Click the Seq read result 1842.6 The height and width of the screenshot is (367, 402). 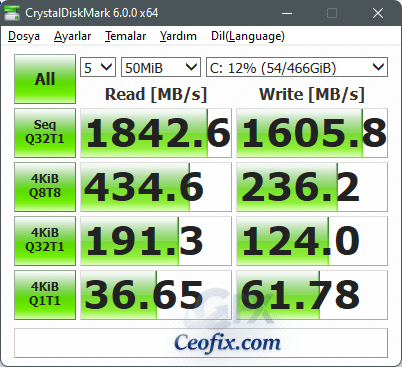(x=156, y=133)
